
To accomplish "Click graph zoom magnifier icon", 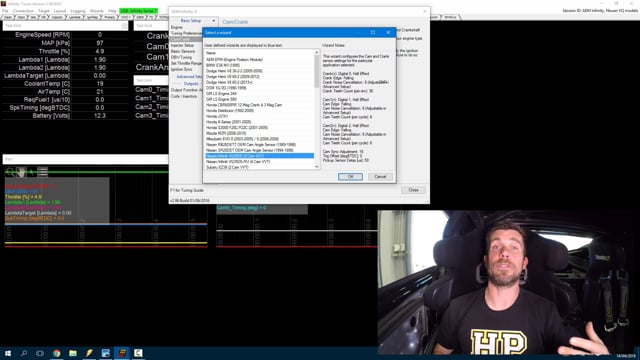I will point(10,172).
